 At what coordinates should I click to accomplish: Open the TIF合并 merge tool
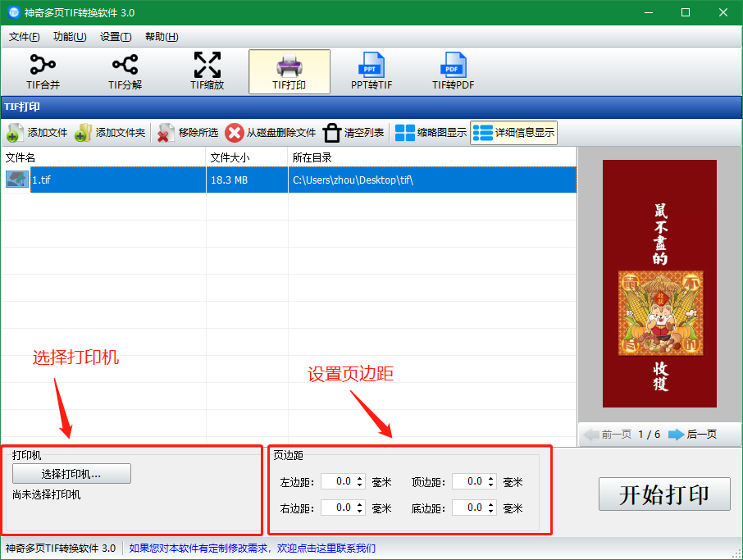point(43,71)
